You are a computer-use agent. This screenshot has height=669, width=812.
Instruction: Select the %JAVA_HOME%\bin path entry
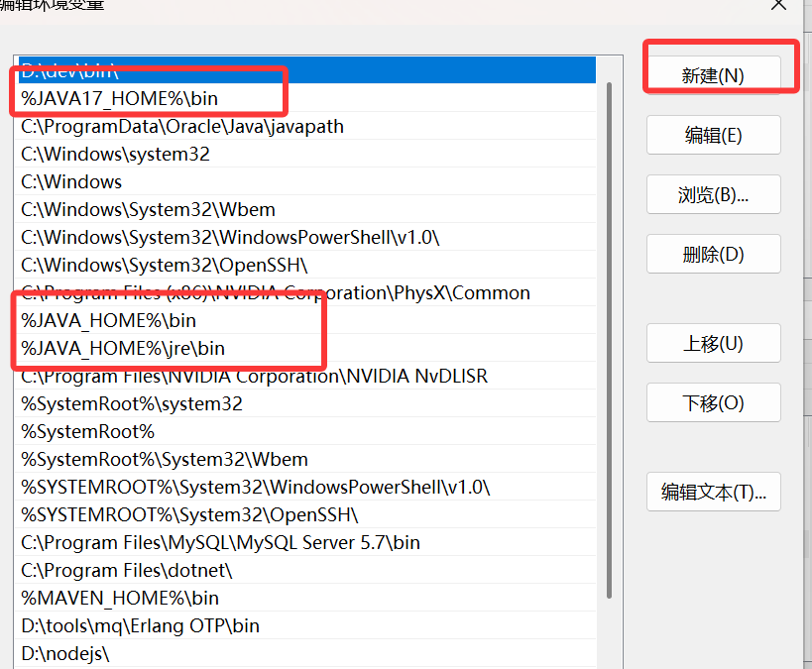click(x=108, y=321)
